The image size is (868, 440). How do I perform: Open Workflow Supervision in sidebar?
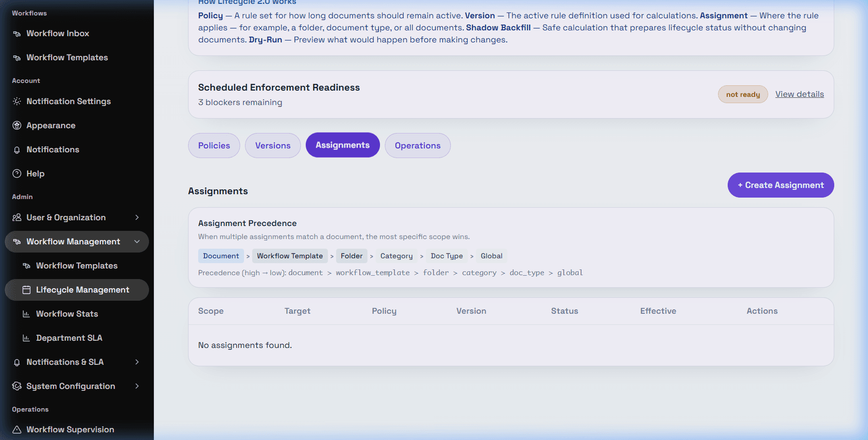(77, 429)
